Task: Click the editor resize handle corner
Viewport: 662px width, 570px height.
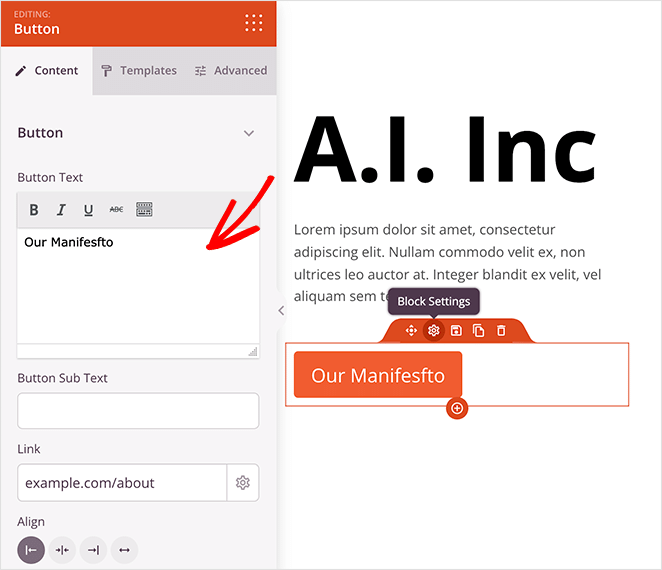Action: coord(253,351)
